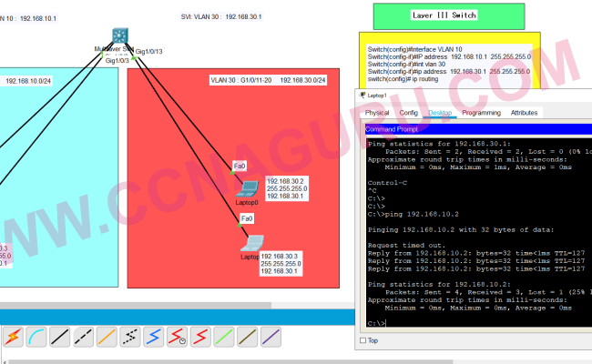Click the 'SVI: VLAN 30 : 192.168.30.1' label
Screen dimensions: 592x364
(x=221, y=17)
